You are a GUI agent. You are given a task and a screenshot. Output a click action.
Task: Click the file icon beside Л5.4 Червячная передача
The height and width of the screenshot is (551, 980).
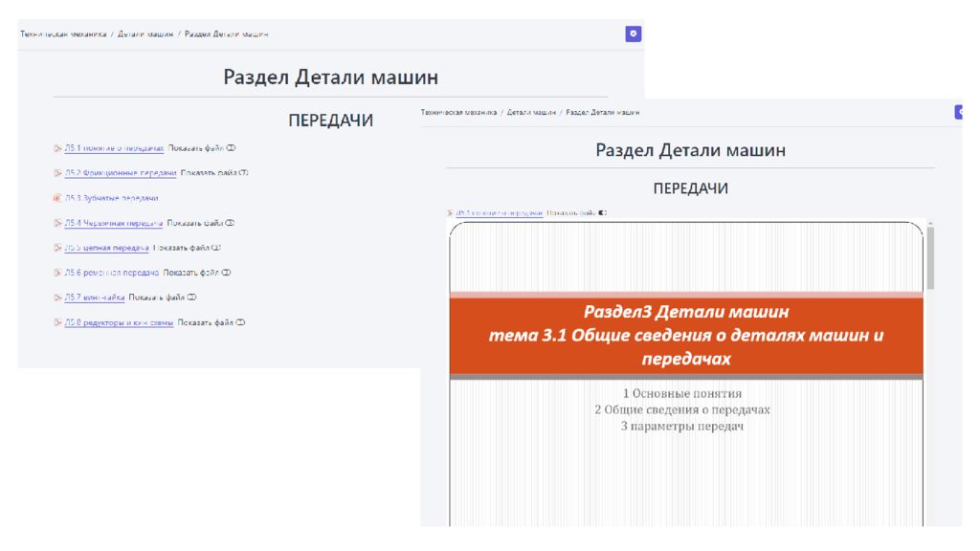pyautogui.click(x=57, y=223)
